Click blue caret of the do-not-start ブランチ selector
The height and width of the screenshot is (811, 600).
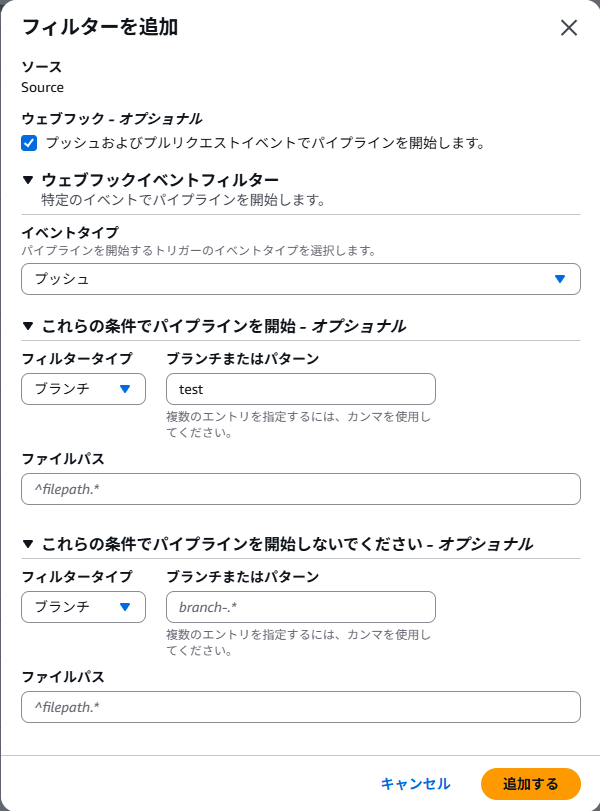125,607
